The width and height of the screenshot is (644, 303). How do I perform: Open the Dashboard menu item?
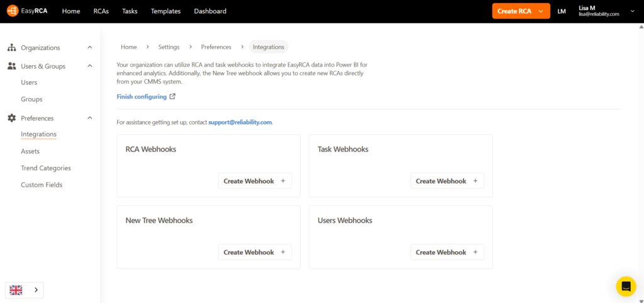(210, 11)
